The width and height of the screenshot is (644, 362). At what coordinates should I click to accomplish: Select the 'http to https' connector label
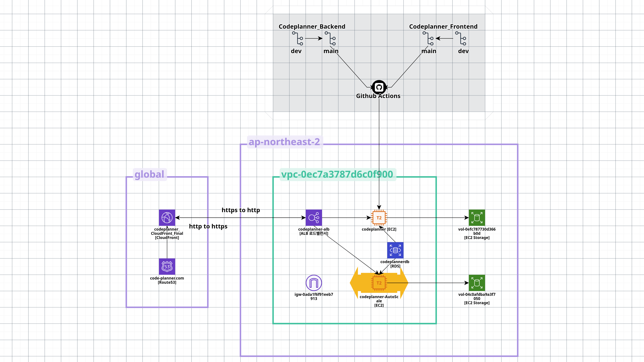(x=208, y=226)
